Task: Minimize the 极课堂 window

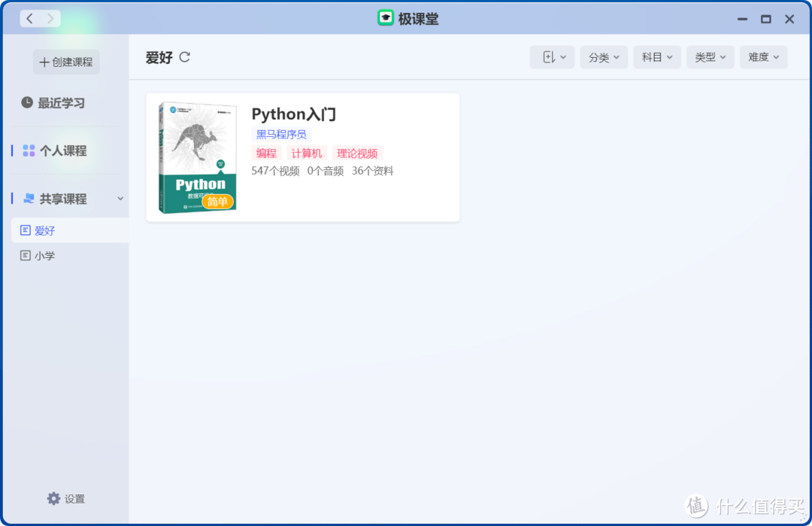Action: point(742,19)
